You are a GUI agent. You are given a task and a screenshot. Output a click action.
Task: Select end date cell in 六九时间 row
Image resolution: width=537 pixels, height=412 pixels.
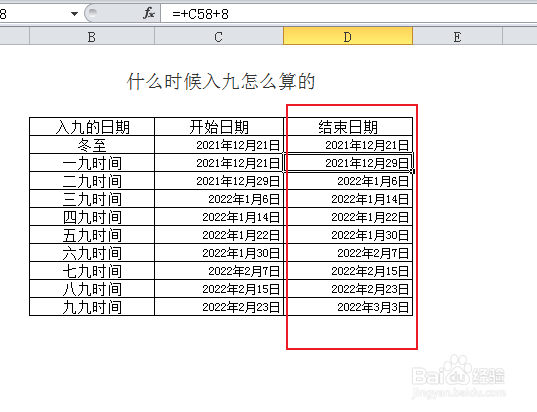click(x=348, y=253)
